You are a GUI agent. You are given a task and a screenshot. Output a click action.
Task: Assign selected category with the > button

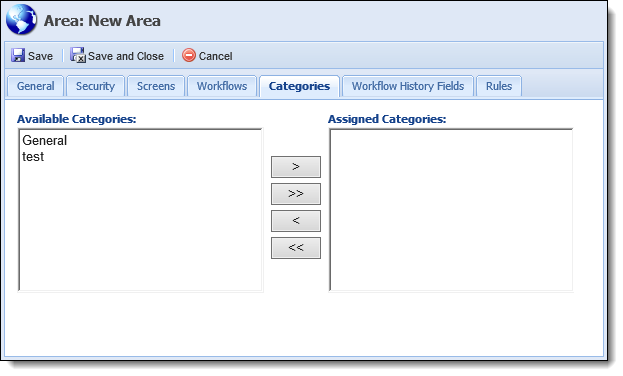click(x=296, y=167)
